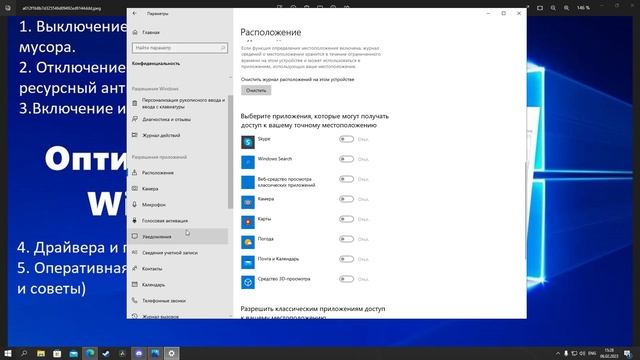Click the main Settings pane scrollbar
This screenshot has height=360, width=640.
point(525,210)
